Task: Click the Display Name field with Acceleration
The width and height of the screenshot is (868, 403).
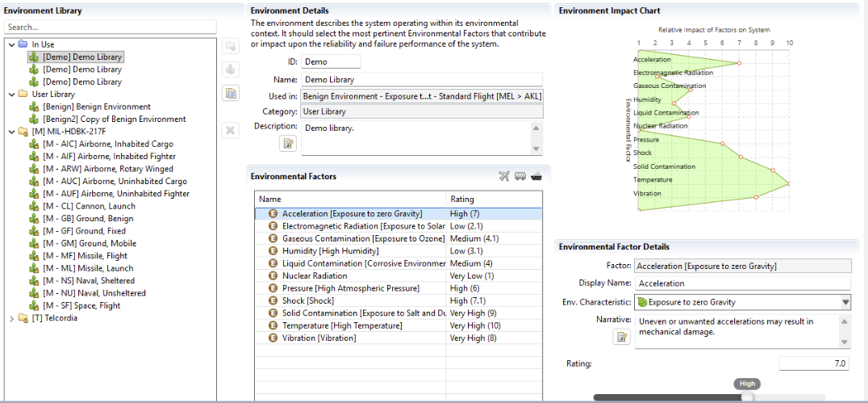Action: (742, 283)
